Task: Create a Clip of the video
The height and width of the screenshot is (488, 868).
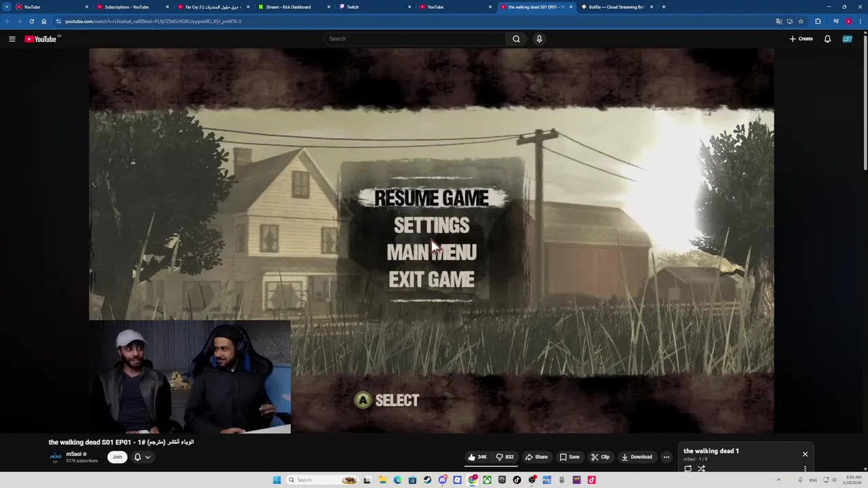Action: (600, 457)
